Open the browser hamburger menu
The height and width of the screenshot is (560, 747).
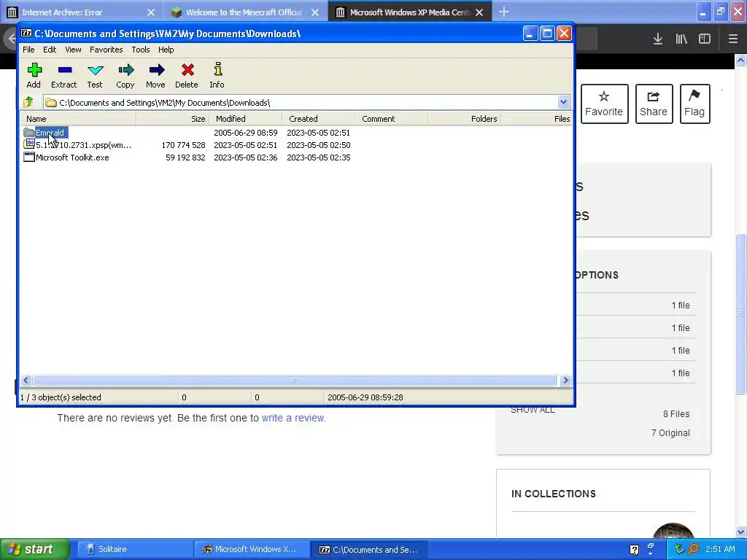[x=733, y=39]
